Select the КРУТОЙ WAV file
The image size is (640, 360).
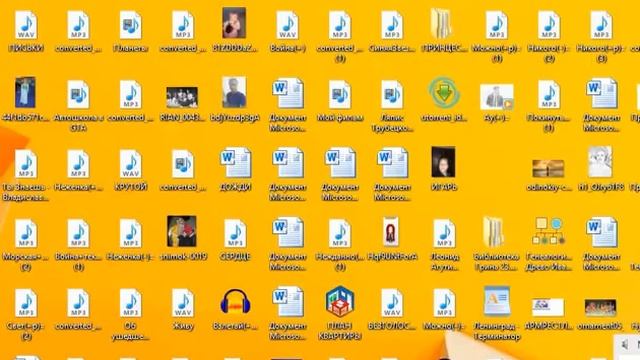(x=131, y=164)
